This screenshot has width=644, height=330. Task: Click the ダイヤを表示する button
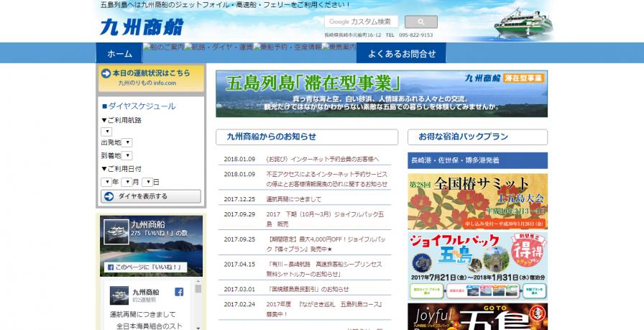151,196
